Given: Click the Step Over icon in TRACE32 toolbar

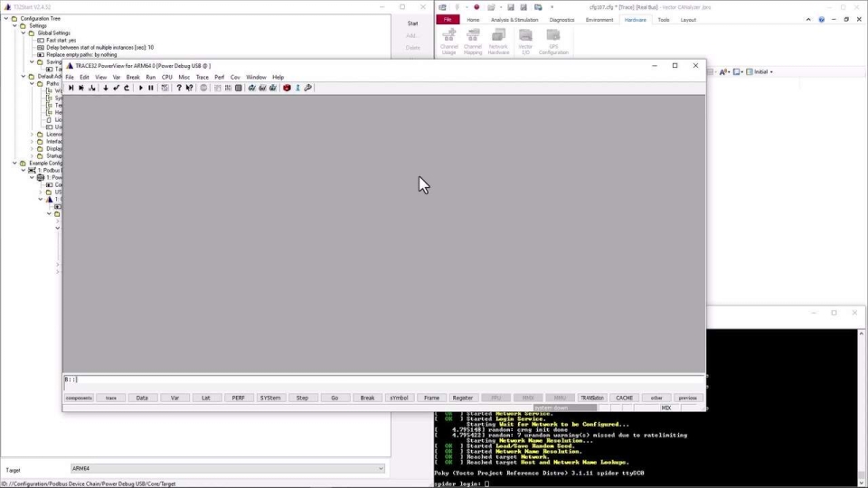Looking at the screenshot, I should (81, 88).
